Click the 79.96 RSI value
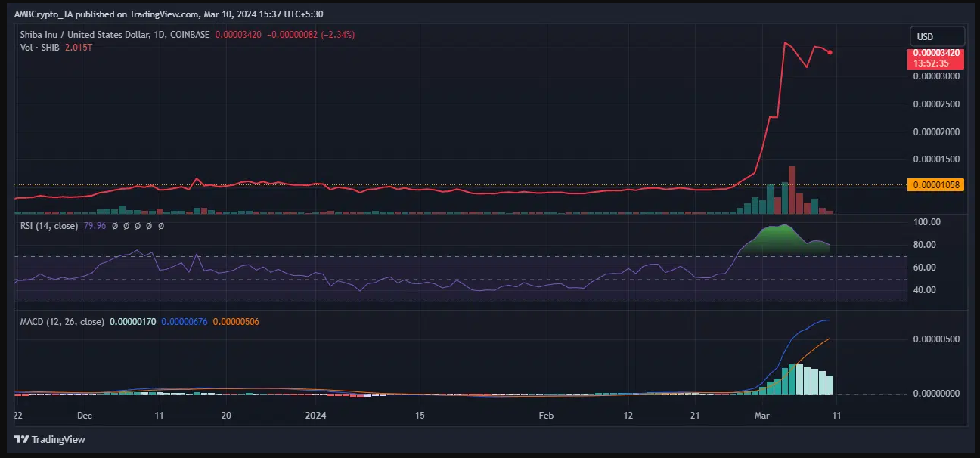This screenshot has width=980, height=458. [94, 225]
